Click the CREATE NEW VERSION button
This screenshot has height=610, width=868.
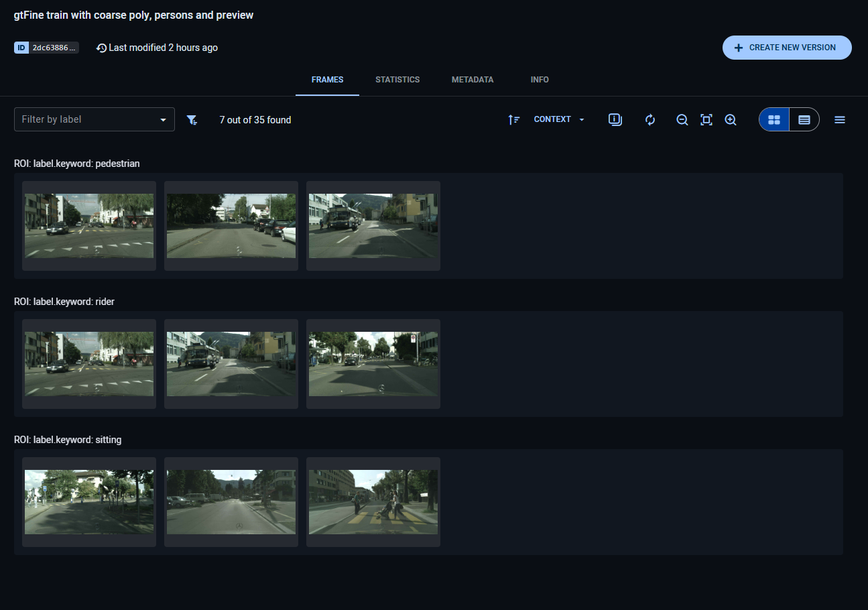[x=786, y=48]
